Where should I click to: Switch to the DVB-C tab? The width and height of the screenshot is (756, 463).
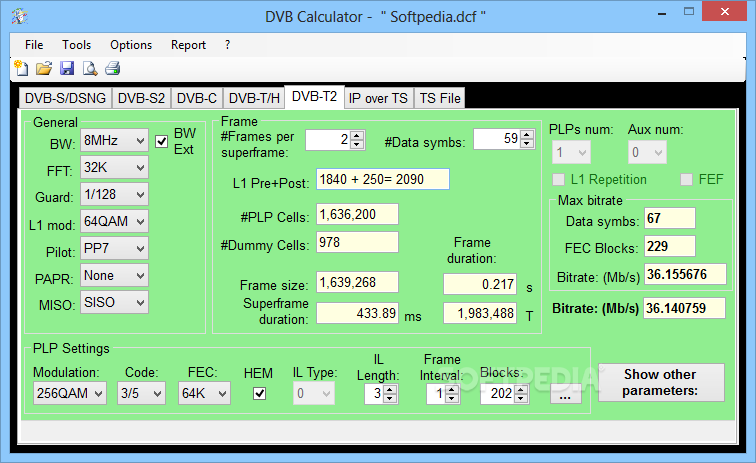tap(197, 98)
